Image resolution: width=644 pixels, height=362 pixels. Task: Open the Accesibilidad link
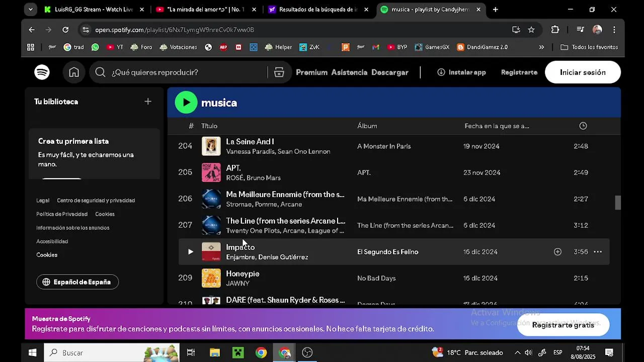(52, 241)
